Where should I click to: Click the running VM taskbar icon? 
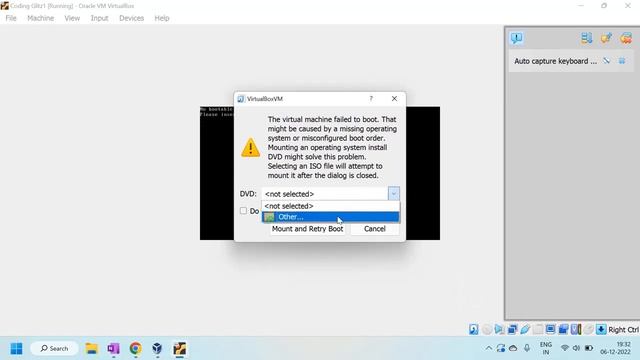pos(180,349)
